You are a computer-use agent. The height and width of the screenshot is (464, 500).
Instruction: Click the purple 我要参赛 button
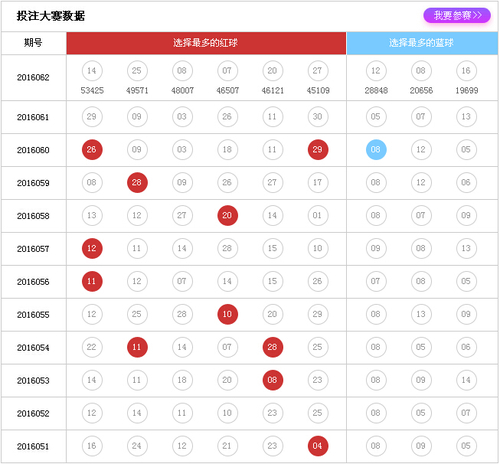click(457, 15)
